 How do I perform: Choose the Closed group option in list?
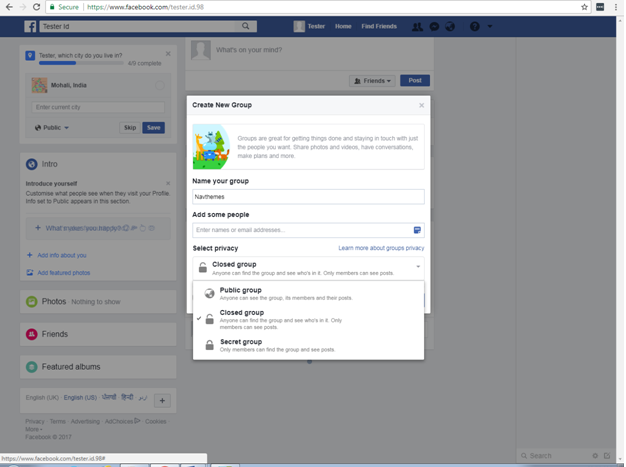(308, 319)
